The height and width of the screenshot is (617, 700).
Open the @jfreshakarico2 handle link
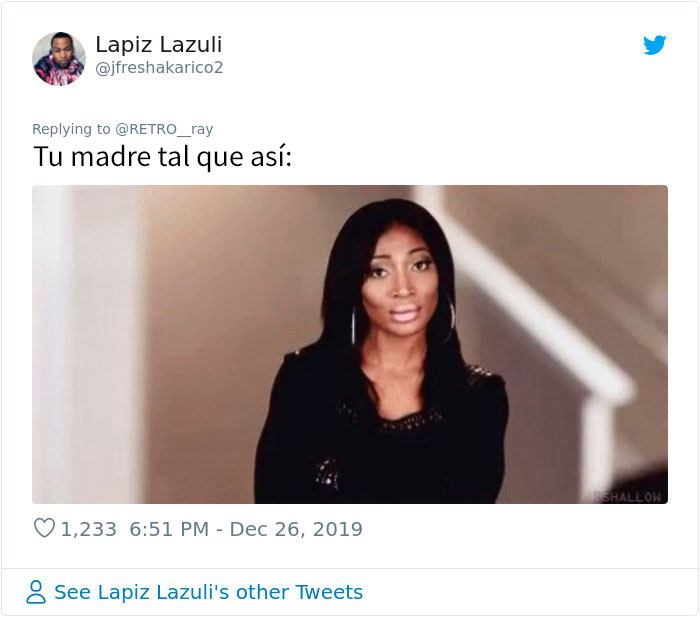[159, 68]
